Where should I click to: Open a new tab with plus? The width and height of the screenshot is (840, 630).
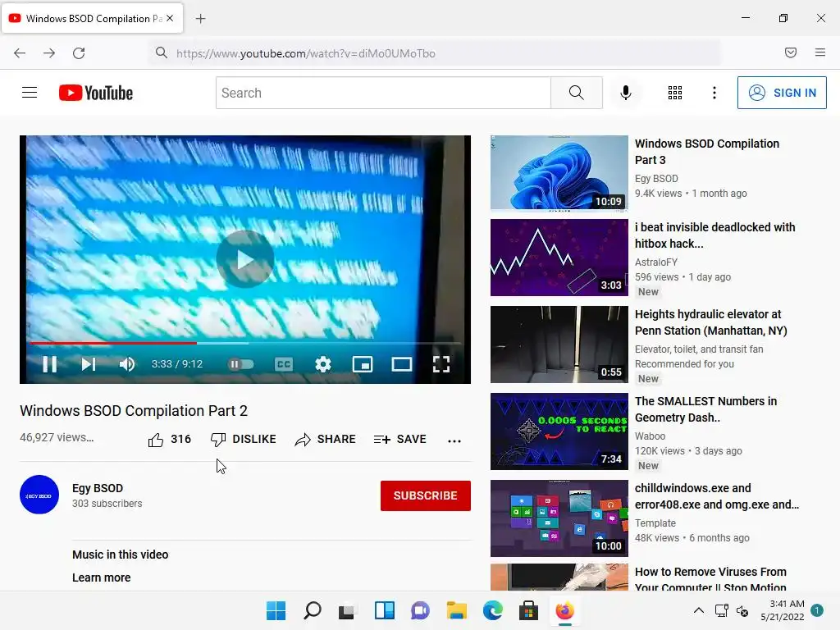pyautogui.click(x=200, y=19)
